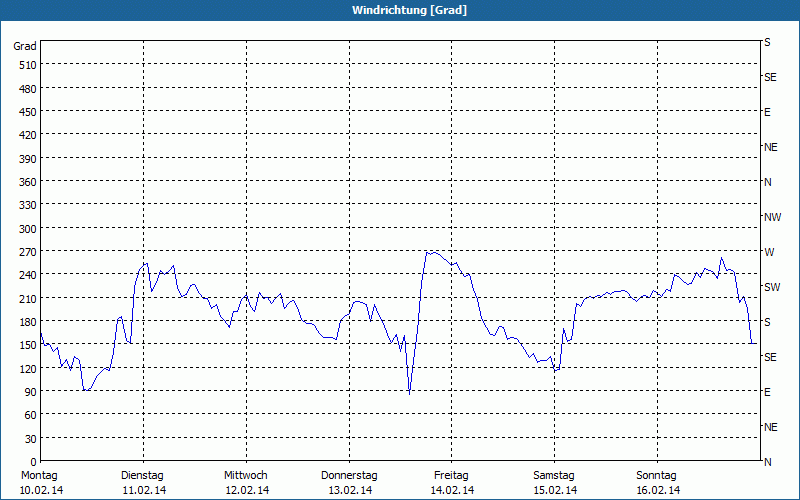Click the 150 value on the left axis
The image size is (800, 500).
(28, 345)
